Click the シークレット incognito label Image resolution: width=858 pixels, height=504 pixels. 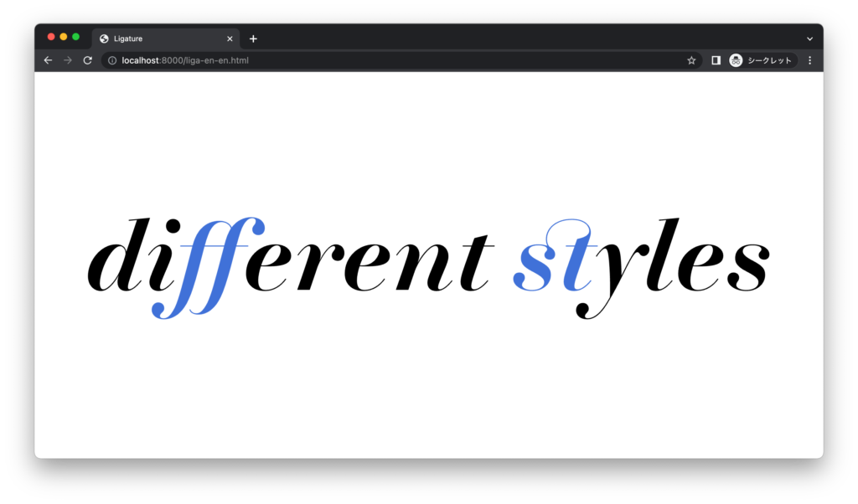(x=769, y=60)
